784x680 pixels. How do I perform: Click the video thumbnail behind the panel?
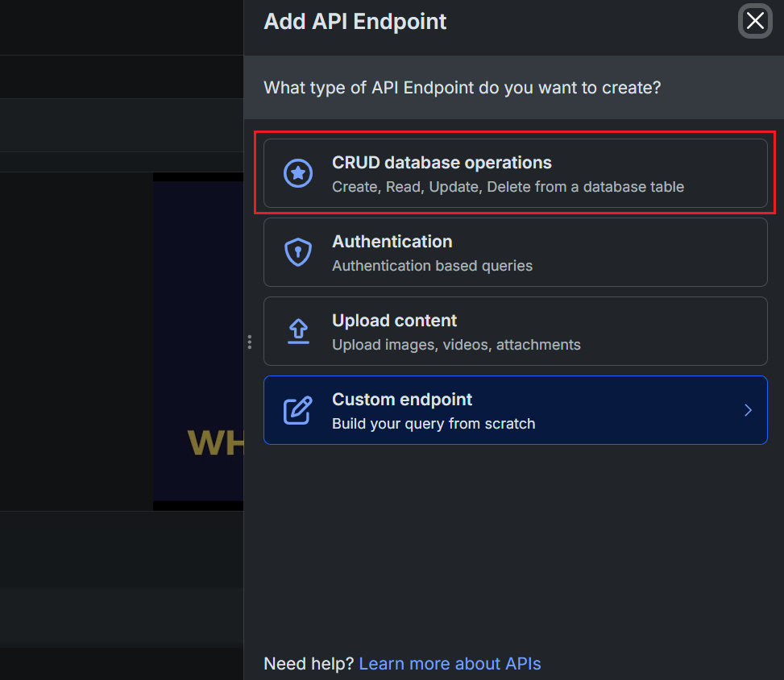pyautogui.click(x=198, y=342)
